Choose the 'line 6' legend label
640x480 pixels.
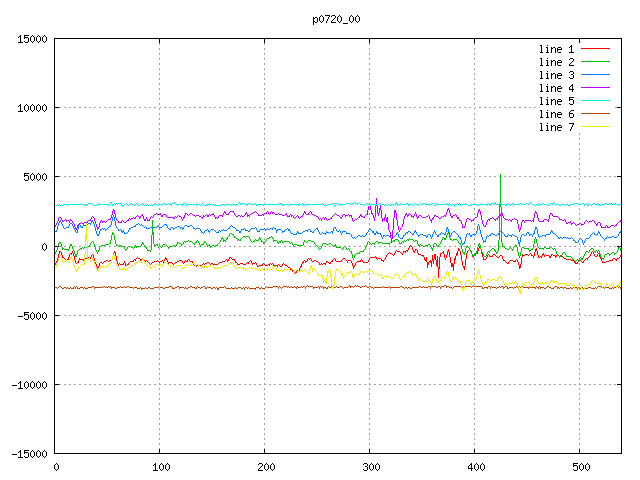coord(556,114)
